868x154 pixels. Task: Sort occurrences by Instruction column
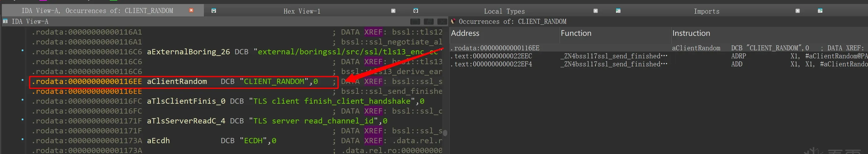click(x=770, y=33)
